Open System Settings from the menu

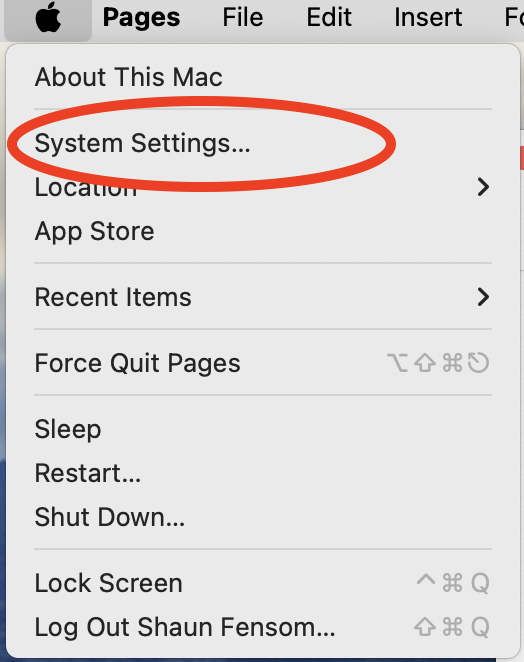pos(142,144)
